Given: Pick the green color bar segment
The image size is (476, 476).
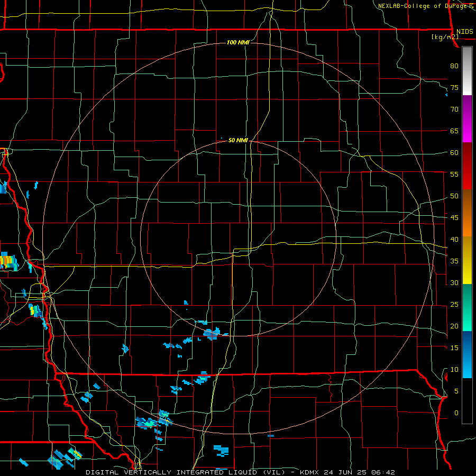Looking at the screenshot, I should [467, 307].
